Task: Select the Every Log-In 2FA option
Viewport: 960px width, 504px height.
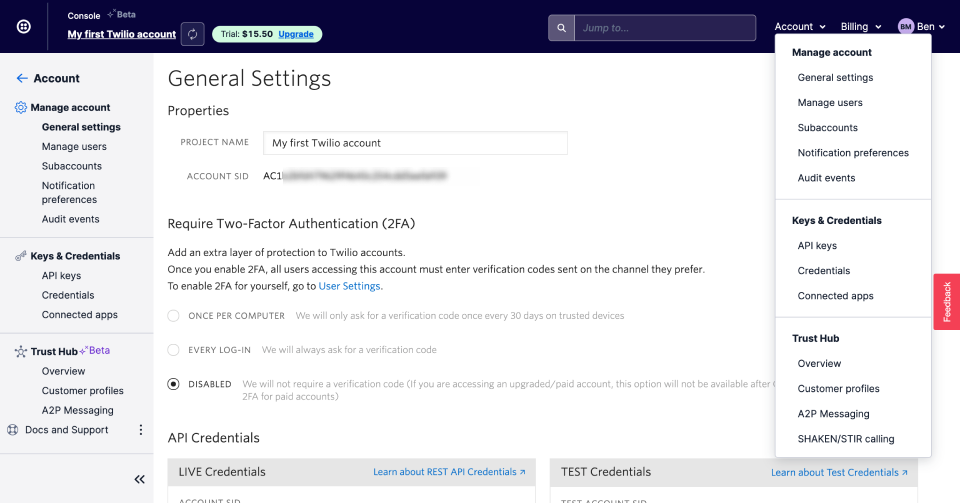Action: click(x=173, y=350)
